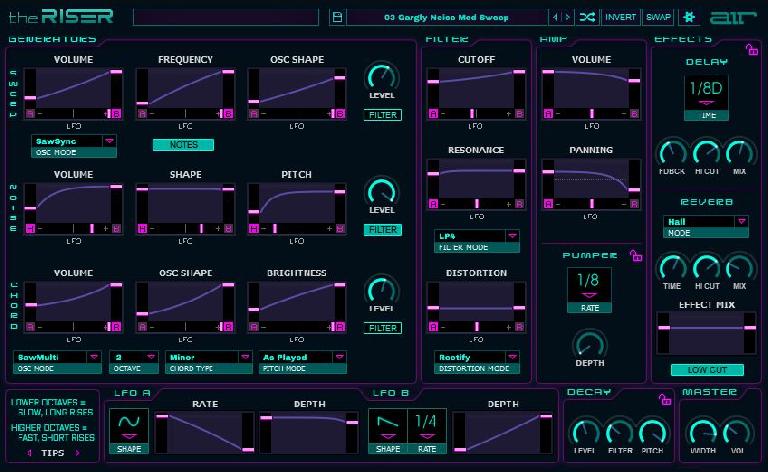This screenshot has width=768, height=472.
Task: Toggle LFO B on Sweep Volume
Action: click(117, 114)
